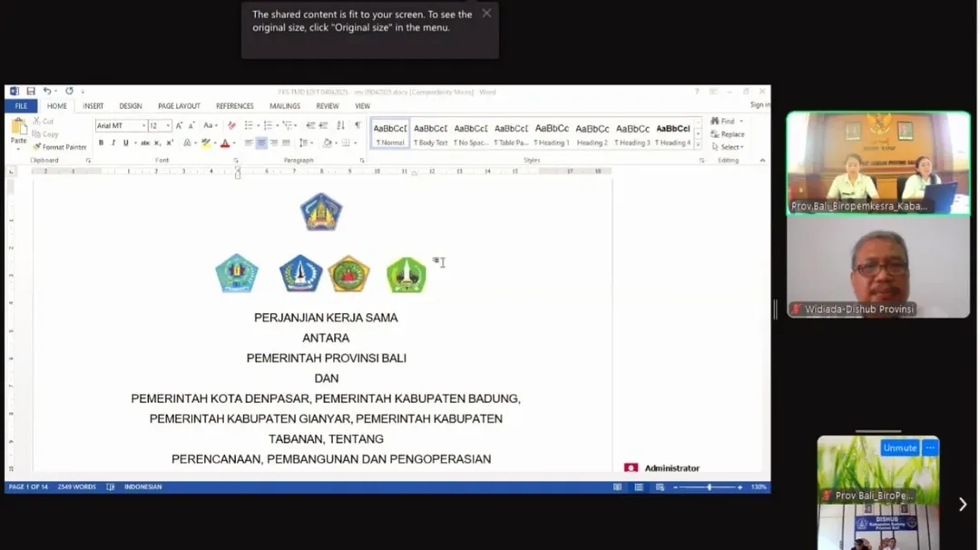980x550 pixels.
Task: Open the font size 12 dropdown
Action: [x=168, y=125]
